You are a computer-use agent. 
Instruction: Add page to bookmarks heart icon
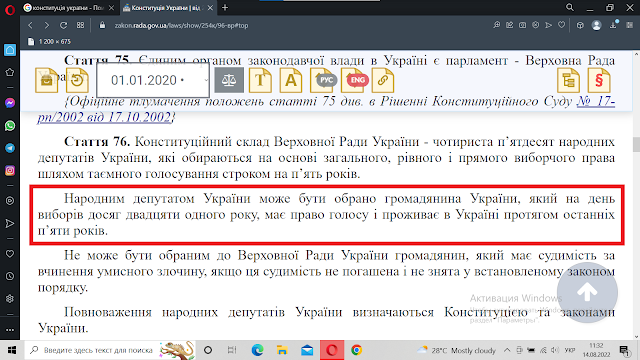[x=562, y=25]
